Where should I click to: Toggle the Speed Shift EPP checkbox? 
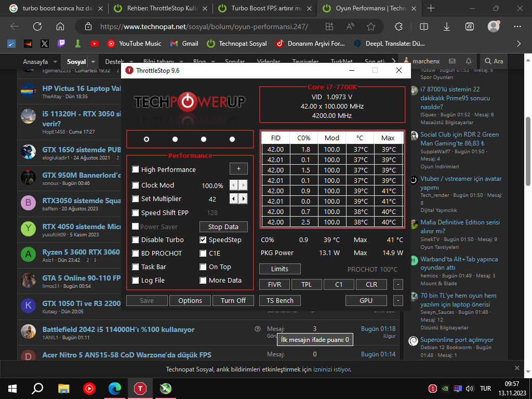click(x=136, y=212)
